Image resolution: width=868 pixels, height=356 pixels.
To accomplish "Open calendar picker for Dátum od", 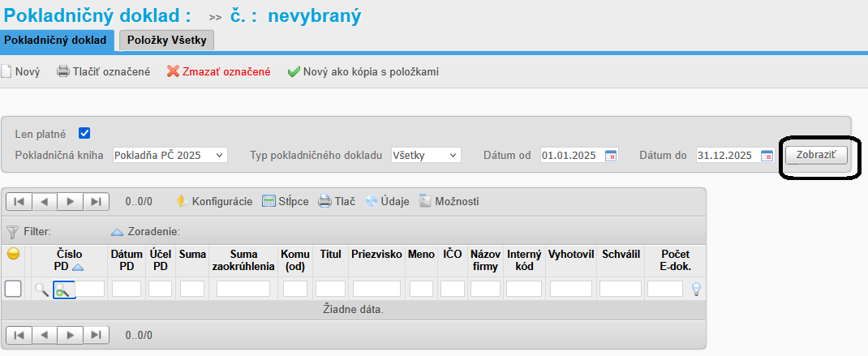I will 611,155.
